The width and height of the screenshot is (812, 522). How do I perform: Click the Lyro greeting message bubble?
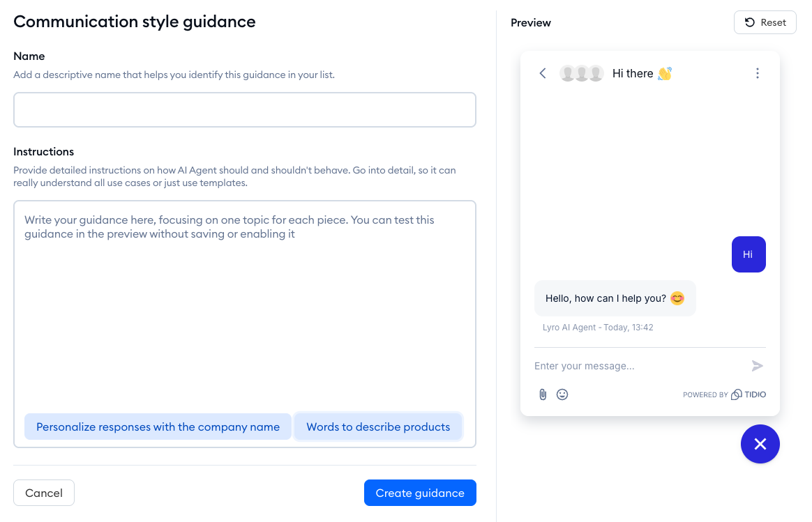[x=615, y=298]
